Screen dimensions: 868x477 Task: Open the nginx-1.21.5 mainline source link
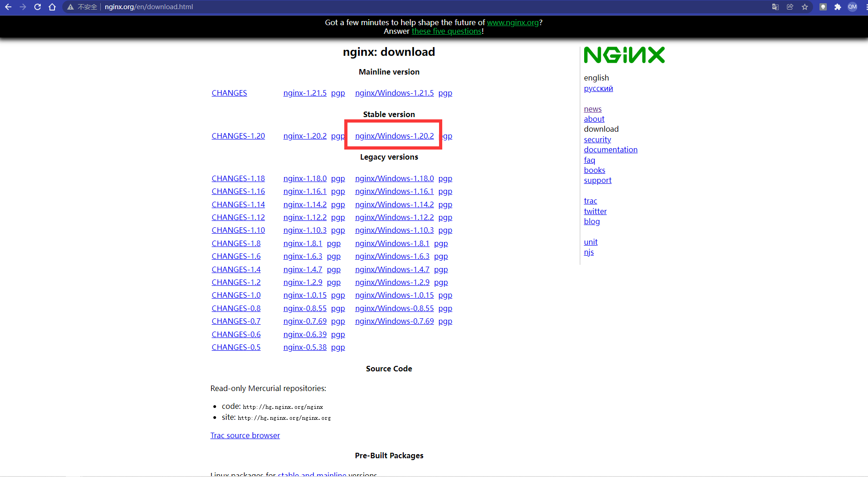[x=304, y=93]
